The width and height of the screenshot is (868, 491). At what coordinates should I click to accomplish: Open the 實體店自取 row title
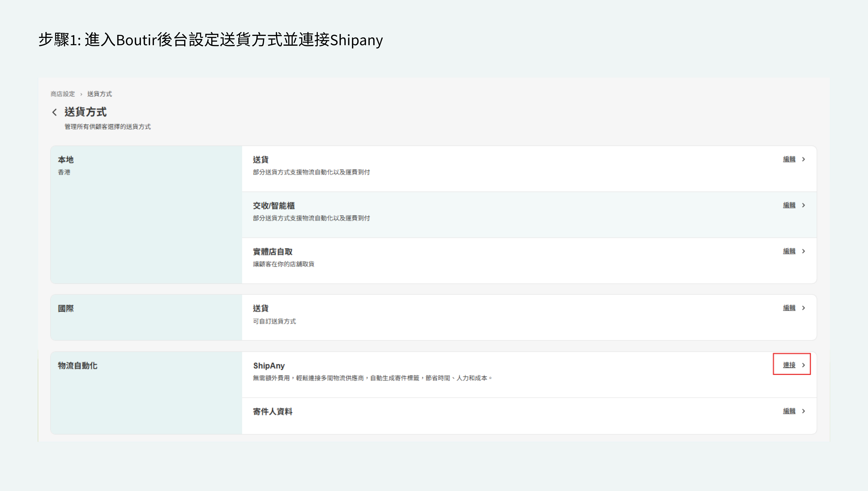pyautogui.click(x=273, y=251)
